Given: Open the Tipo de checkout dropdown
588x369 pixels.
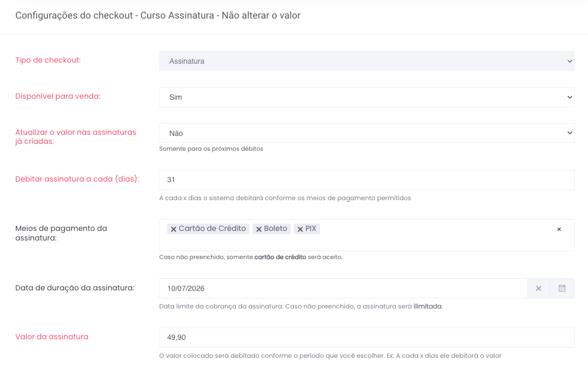Looking at the screenshot, I should pyautogui.click(x=366, y=61).
